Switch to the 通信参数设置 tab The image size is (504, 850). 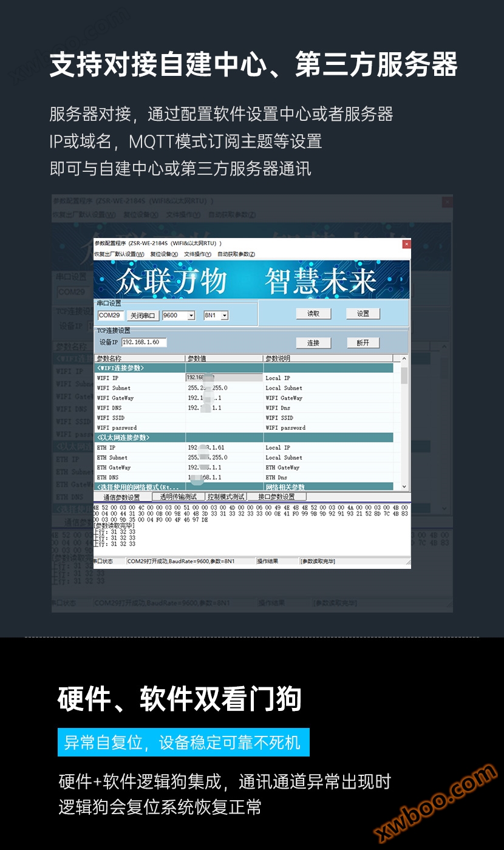tap(121, 497)
